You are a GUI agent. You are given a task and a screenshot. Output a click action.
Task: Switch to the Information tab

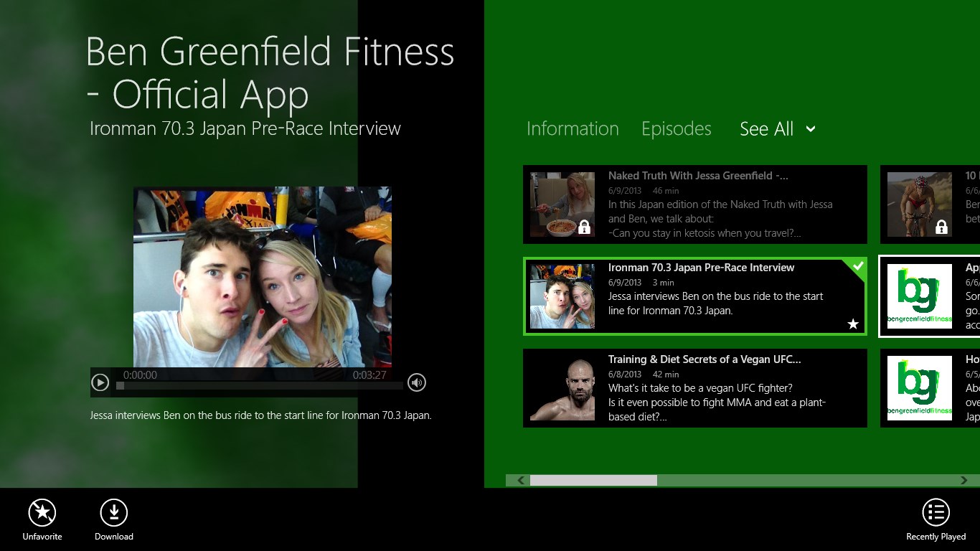[573, 129]
